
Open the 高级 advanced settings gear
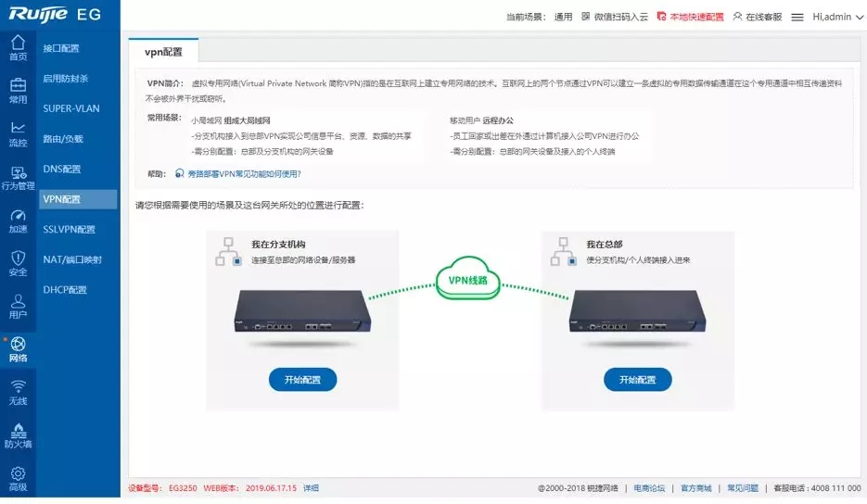(18, 478)
